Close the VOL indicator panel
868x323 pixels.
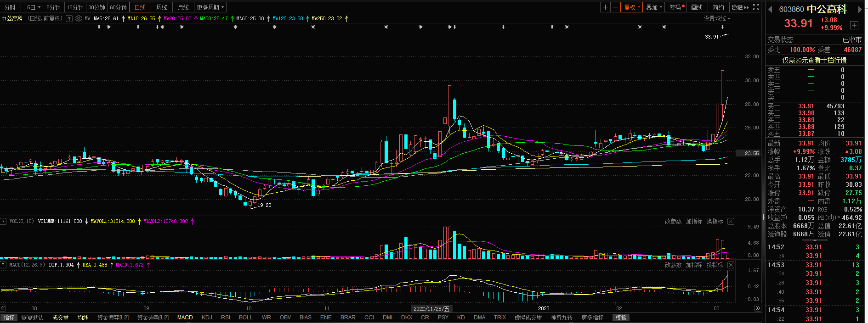pyautogui.click(x=731, y=222)
